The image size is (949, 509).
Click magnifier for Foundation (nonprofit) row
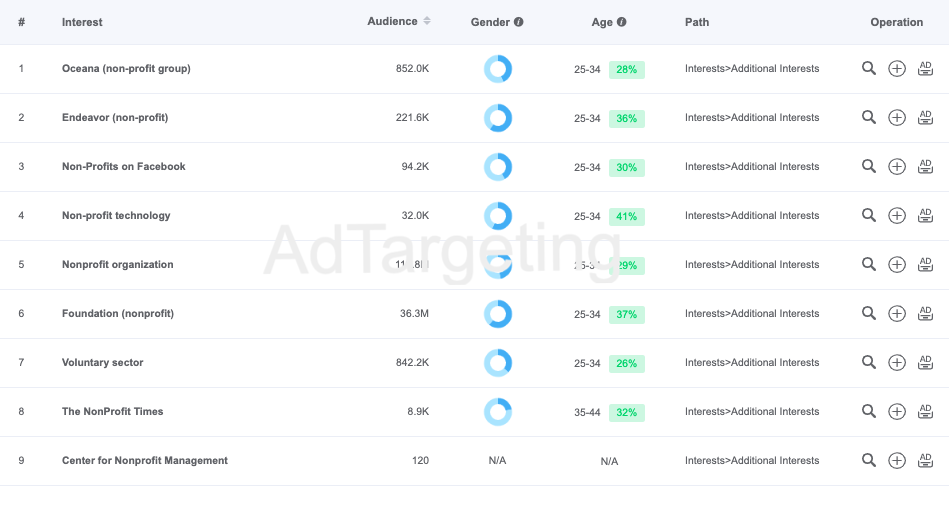[869, 314]
